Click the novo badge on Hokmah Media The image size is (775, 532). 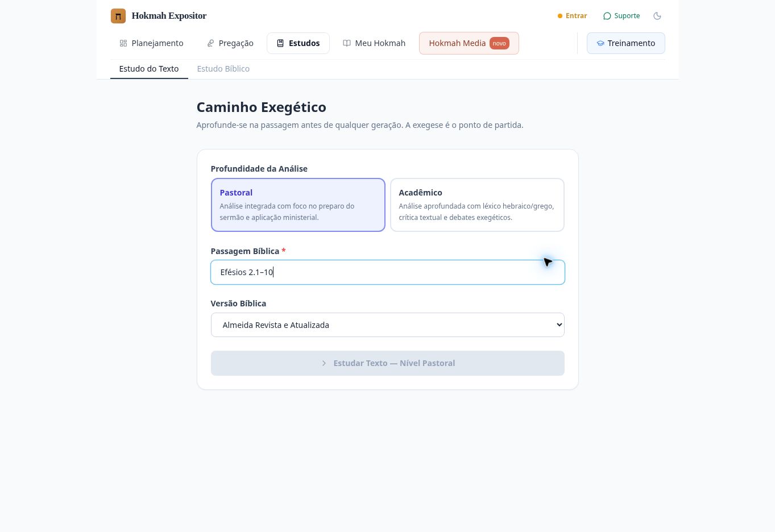pyautogui.click(x=499, y=43)
